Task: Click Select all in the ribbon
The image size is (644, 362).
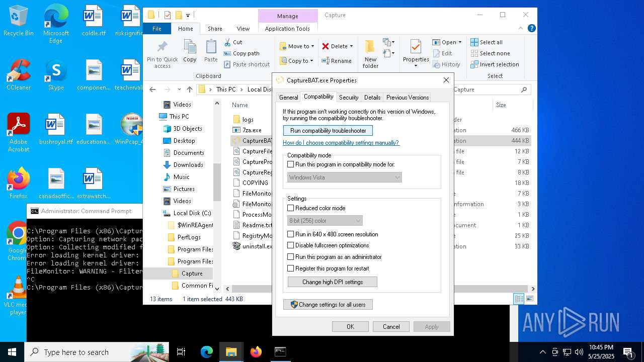Action: click(x=487, y=42)
